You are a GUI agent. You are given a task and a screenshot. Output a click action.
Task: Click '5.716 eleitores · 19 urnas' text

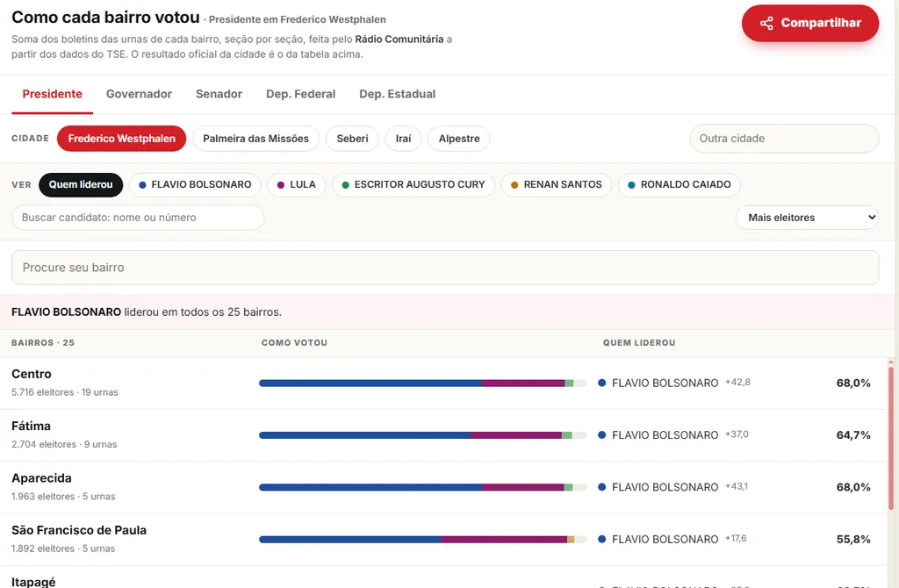pos(65,392)
